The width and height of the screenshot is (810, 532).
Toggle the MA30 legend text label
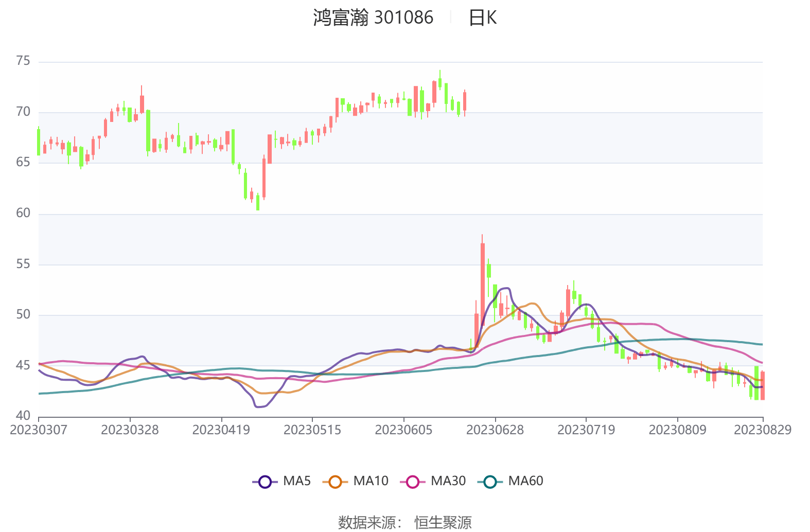[448, 481]
